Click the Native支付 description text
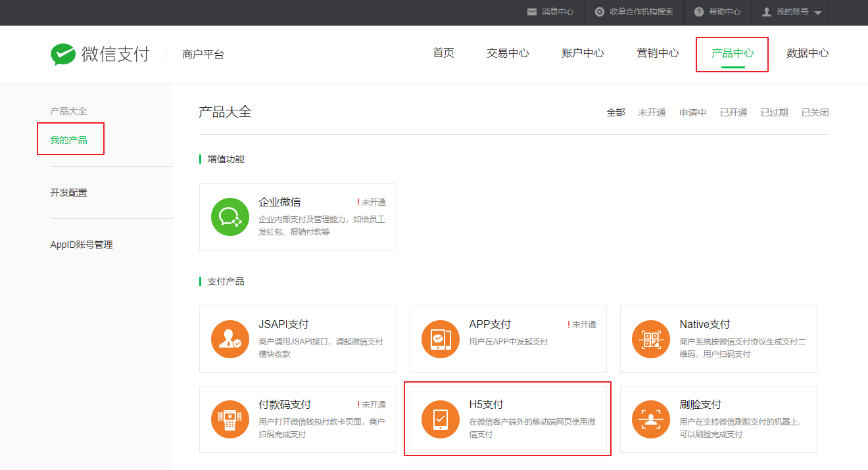The image size is (868, 470). coord(743,348)
